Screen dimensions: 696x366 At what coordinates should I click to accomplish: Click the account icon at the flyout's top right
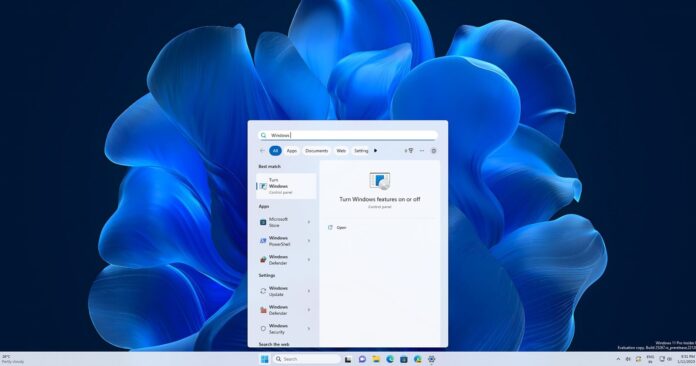(x=434, y=151)
